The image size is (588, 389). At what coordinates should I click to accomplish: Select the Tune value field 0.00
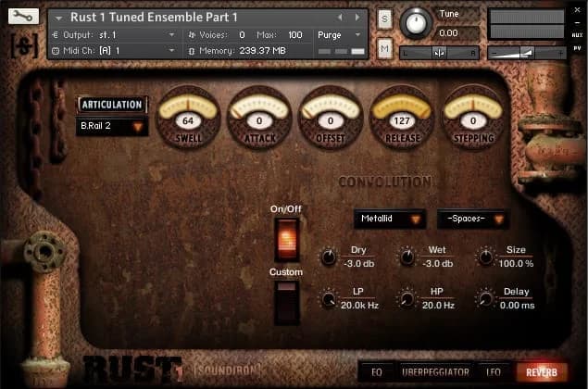(x=448, y=33)
